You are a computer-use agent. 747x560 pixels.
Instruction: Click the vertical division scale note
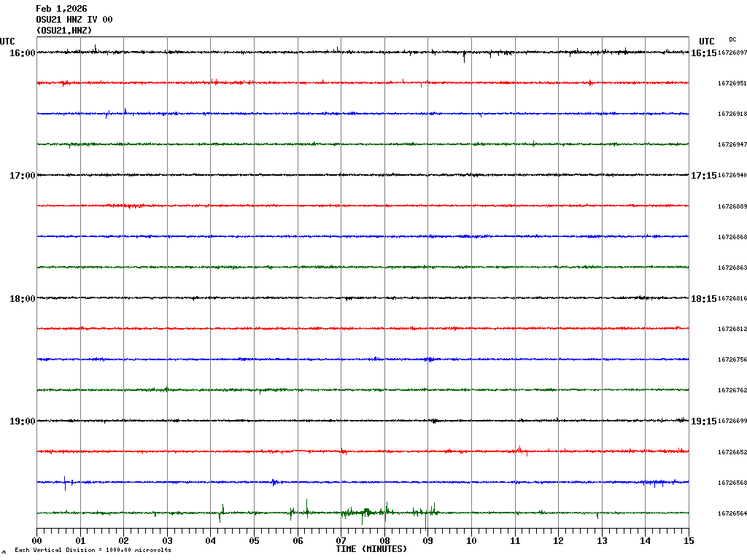(93, 550)
